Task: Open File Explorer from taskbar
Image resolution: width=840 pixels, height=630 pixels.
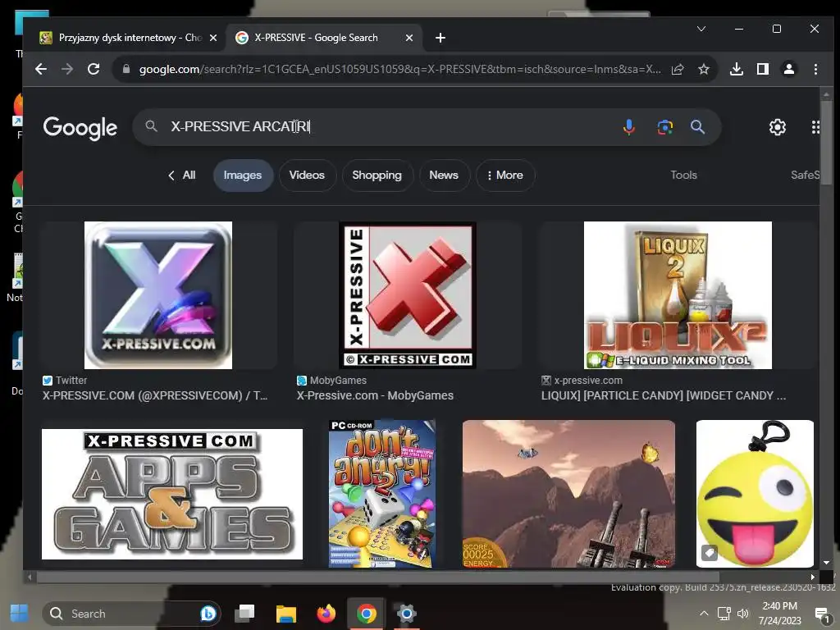Action: 286,614
